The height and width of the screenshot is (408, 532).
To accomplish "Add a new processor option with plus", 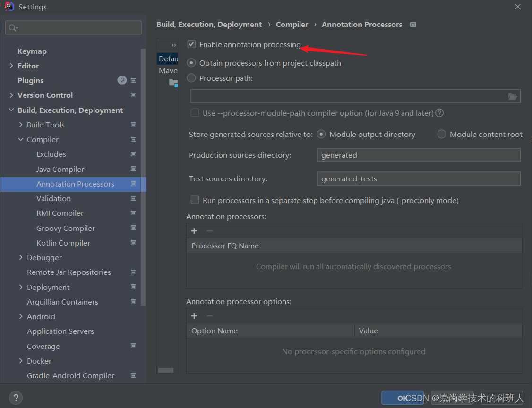I will pos(194,316).
